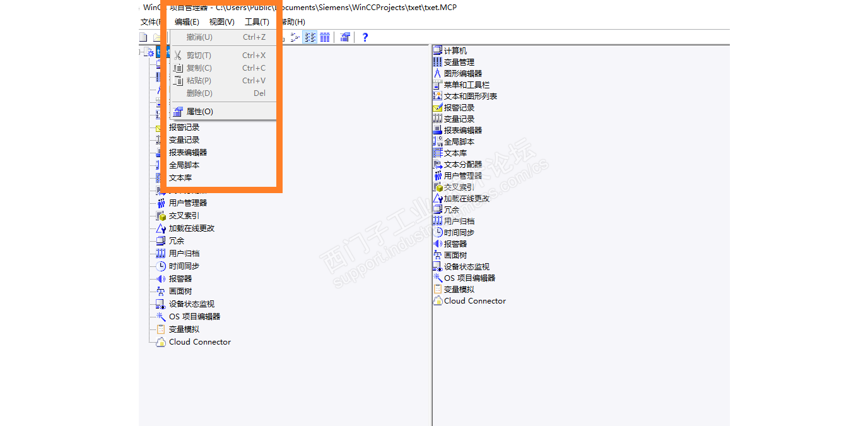Screen dimensions: 868x426
Task: Click the New project toolbar icon
Action: 143,37
